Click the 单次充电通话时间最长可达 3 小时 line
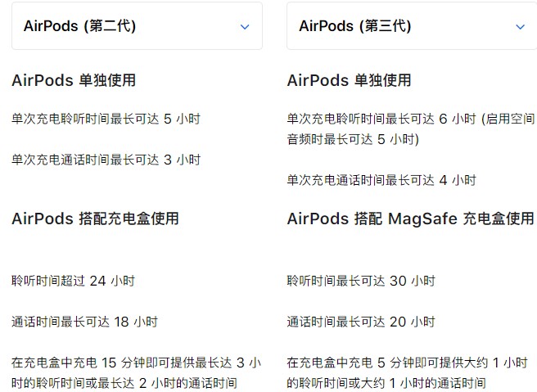The width and height of the screenshot is (537, 392). tap(106, 160)
